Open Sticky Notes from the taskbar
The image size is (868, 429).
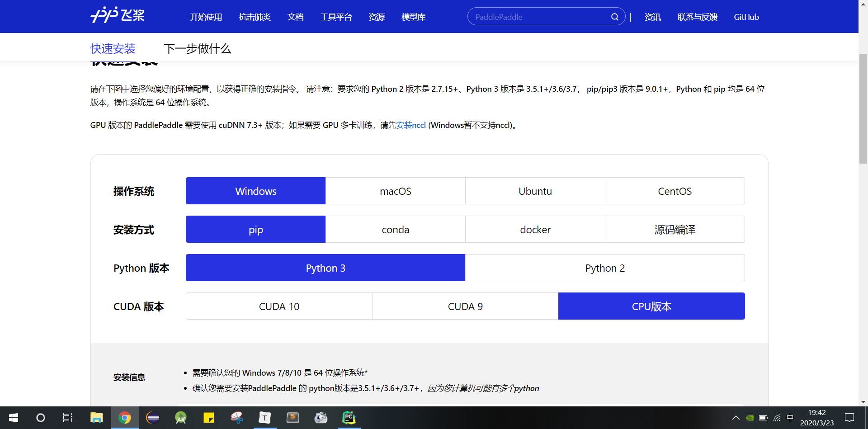point(209,418)
